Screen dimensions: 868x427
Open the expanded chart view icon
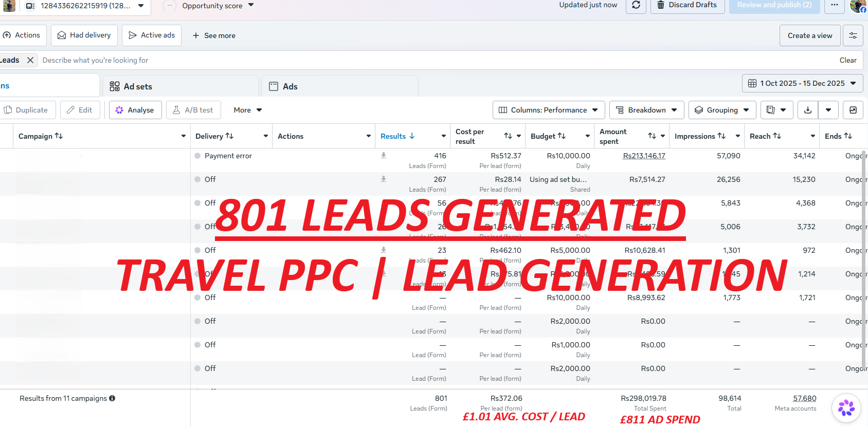click(853, 110)
